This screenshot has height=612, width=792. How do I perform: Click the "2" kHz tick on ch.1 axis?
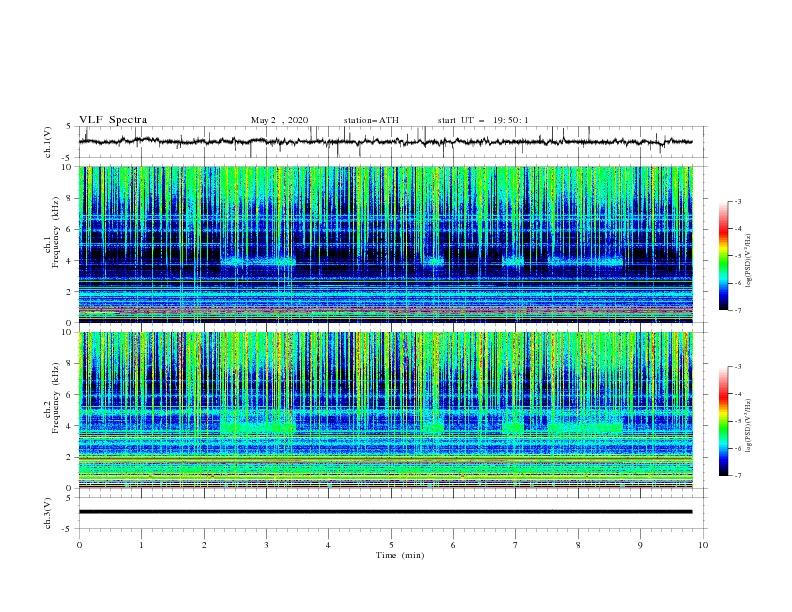click(x=71, y=291)
